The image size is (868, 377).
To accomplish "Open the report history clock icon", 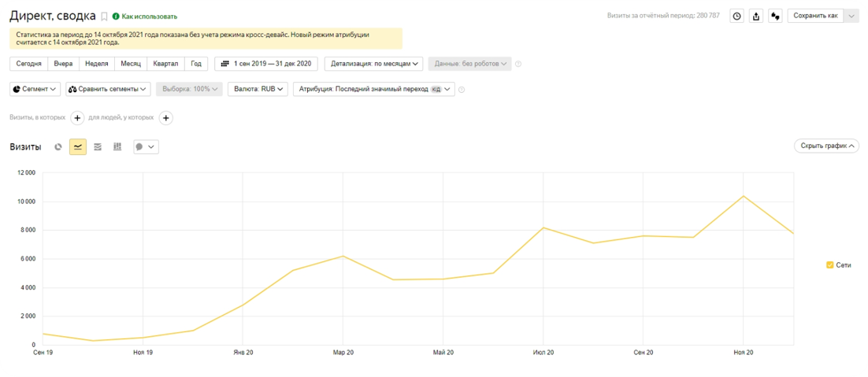I will coord(736,16).
